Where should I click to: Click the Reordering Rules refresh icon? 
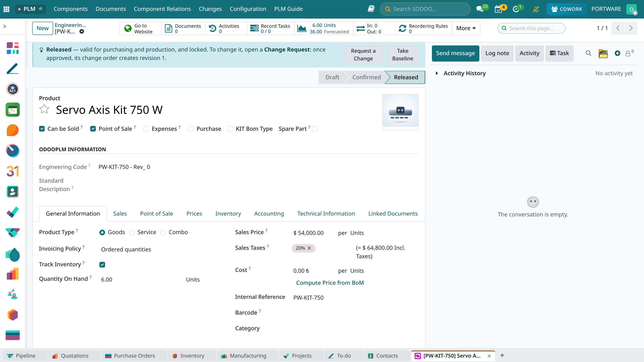tap(402, 29)
